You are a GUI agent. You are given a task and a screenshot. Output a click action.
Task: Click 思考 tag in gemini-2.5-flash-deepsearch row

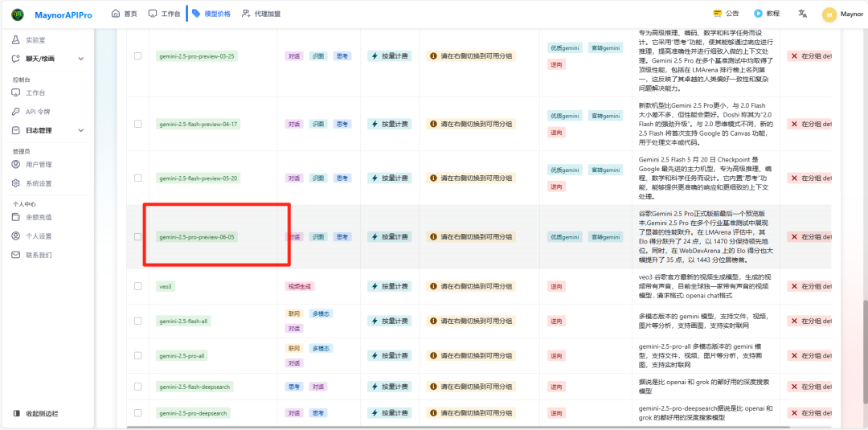coord(293,387)
